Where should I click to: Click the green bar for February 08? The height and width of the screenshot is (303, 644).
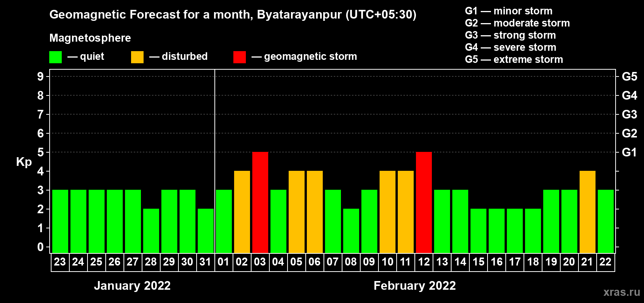pos(351,231)
